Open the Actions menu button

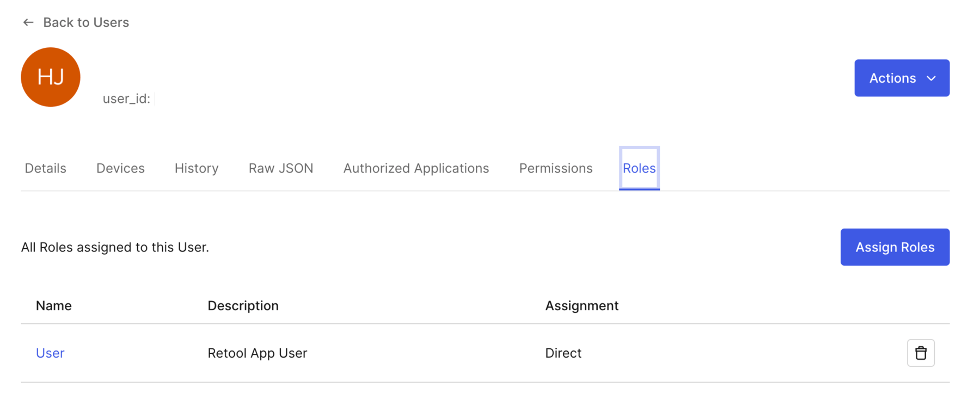click(902, 78)
